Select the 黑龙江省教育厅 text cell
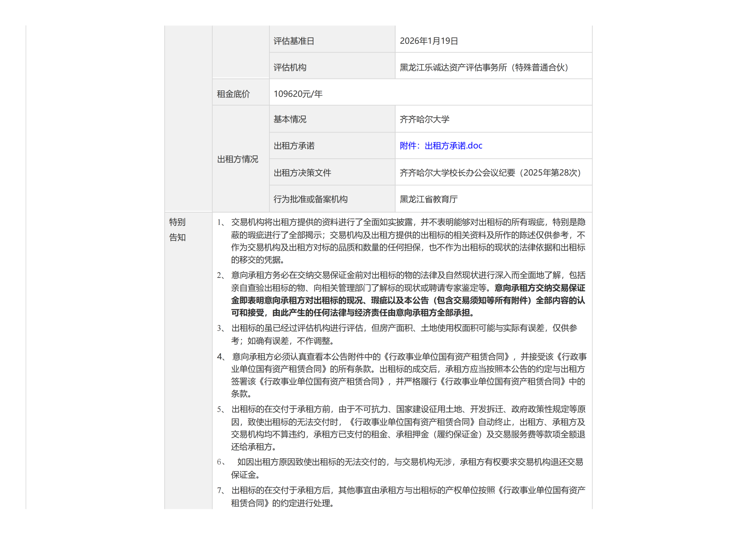 coord(429,199)
